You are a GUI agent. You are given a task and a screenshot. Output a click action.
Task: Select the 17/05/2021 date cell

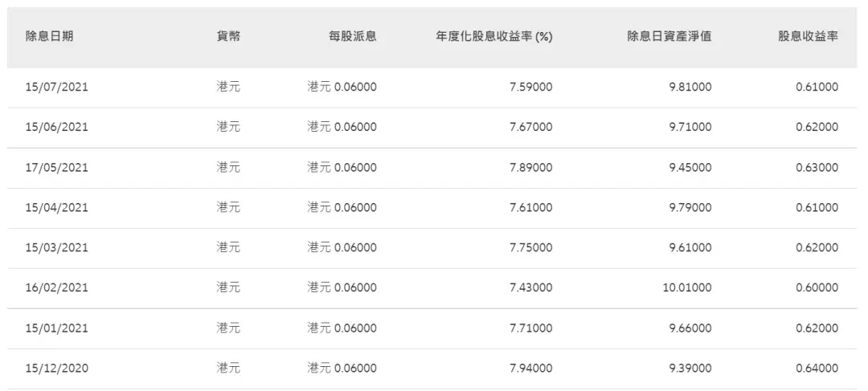[x=56, y=168]
